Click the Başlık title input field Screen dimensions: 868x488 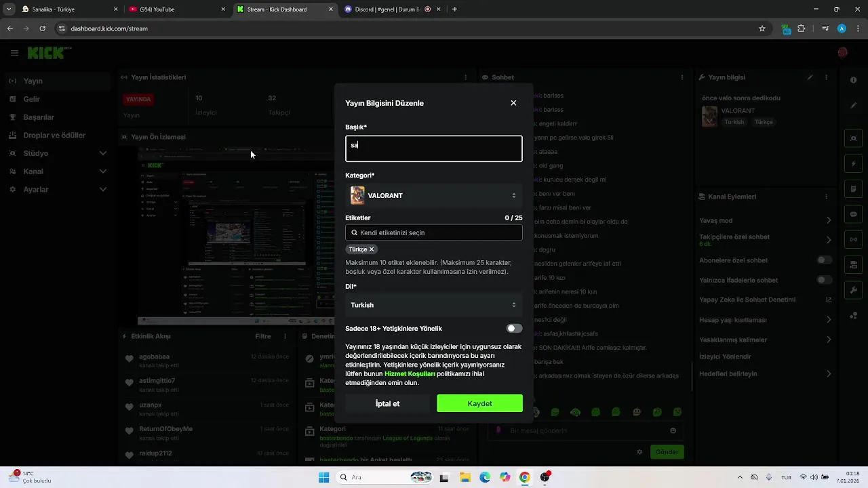point(434,148)
